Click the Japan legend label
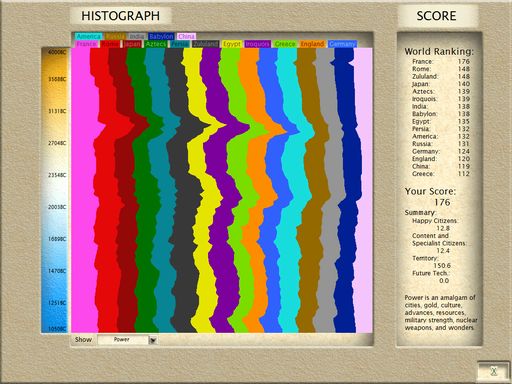Viewport: 512px width, 384px height. (x=132, y=44)
